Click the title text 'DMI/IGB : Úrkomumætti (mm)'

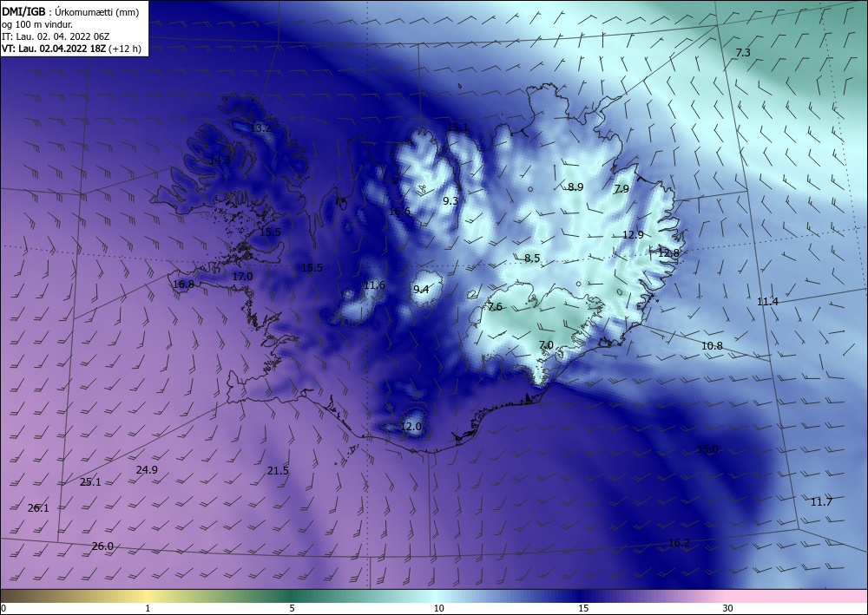tap(70, 12)
